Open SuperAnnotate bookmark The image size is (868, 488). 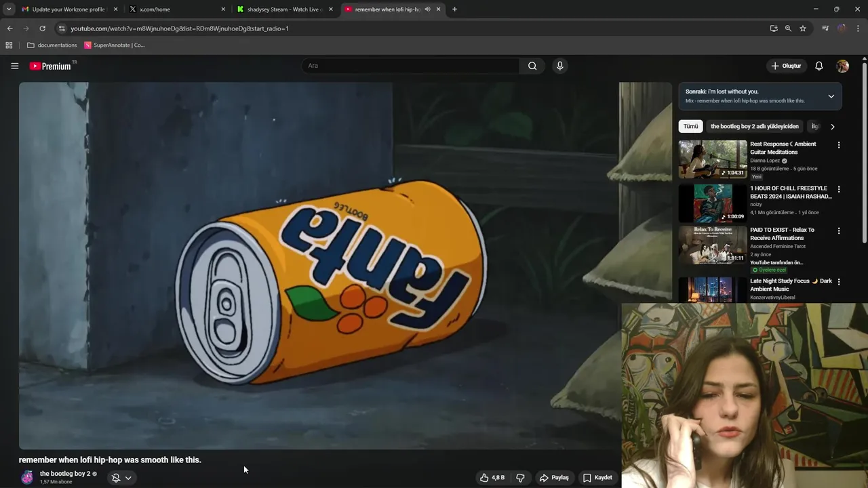click(x=115, y=45)
